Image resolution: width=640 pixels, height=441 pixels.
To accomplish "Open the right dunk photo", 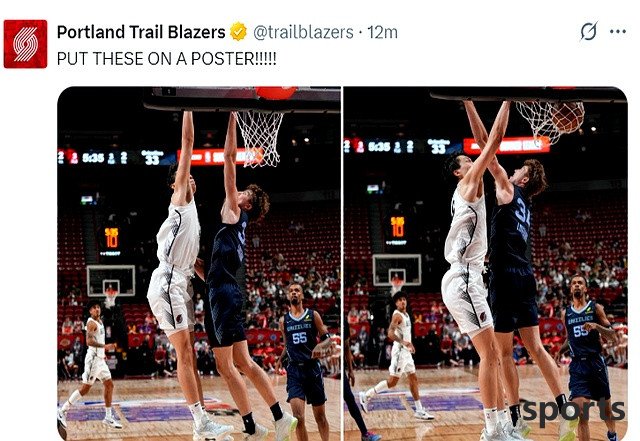I will click(x=485, y=263).
